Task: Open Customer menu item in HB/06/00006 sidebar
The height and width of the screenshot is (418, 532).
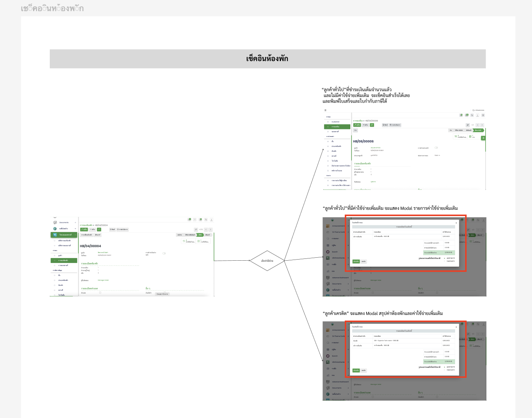Action: click(335, 122)
